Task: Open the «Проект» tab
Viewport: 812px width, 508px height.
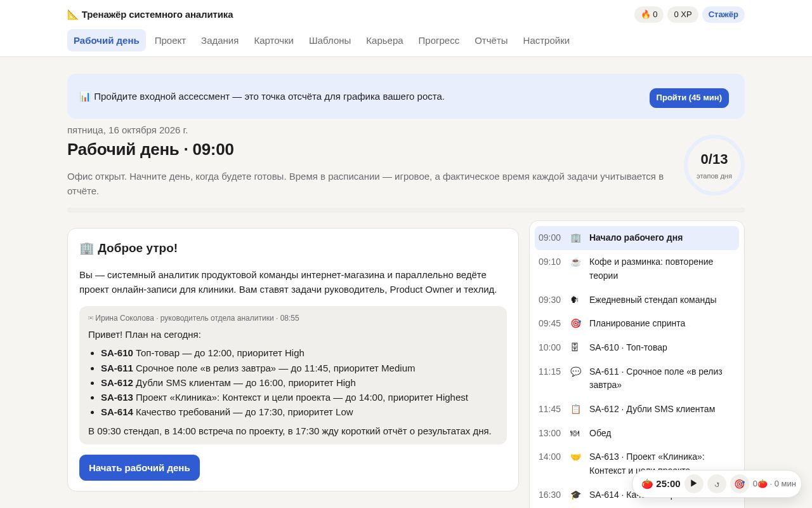Action: tap(170, 41)
